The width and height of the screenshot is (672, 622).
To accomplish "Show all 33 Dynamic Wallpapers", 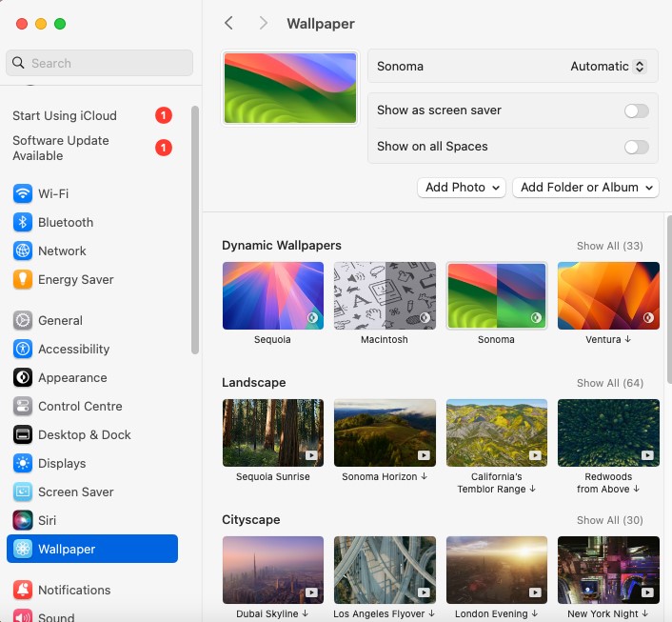I will [609, 246].
